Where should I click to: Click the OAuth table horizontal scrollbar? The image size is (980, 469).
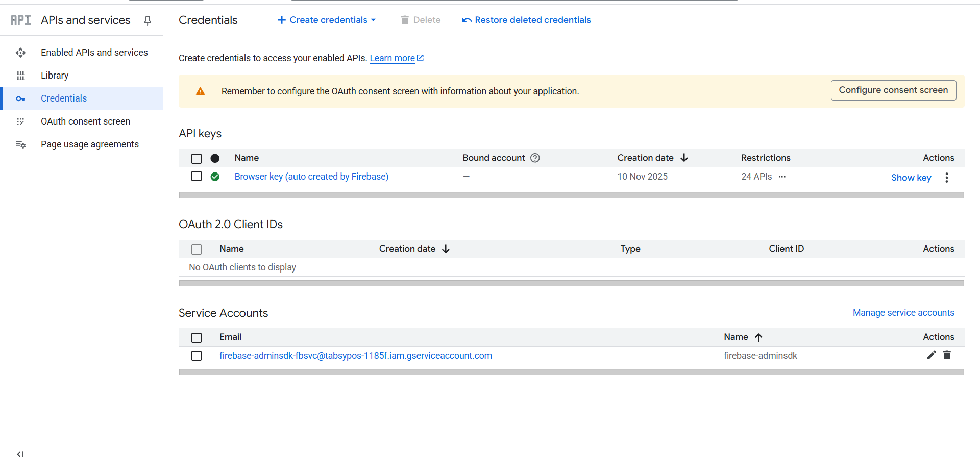pyautogui.click(x=571, y=283)
